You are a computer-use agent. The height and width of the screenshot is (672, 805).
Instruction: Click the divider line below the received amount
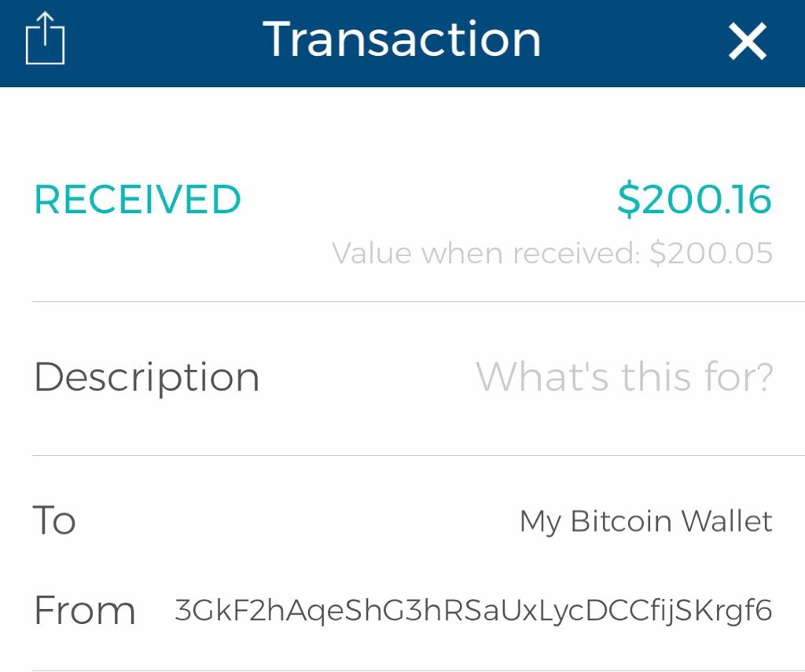coord(418,301)
